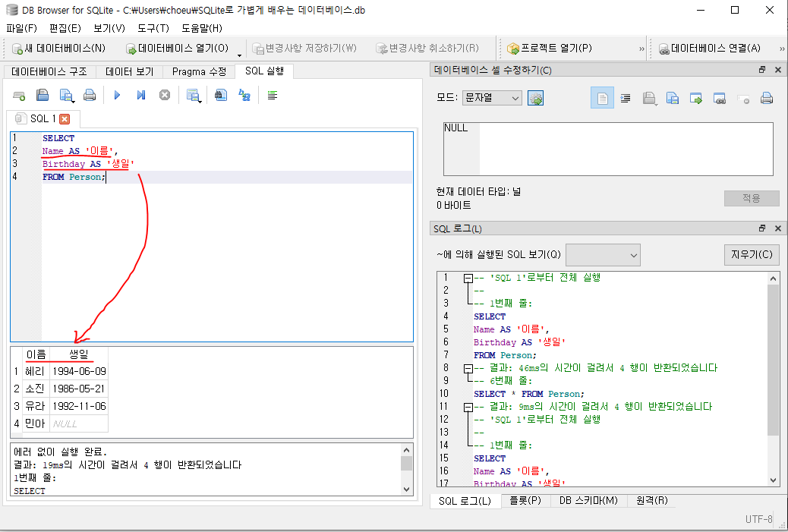Print cell data icon
Viewport: 788px width, 532px height.
(x=767, y=98)
